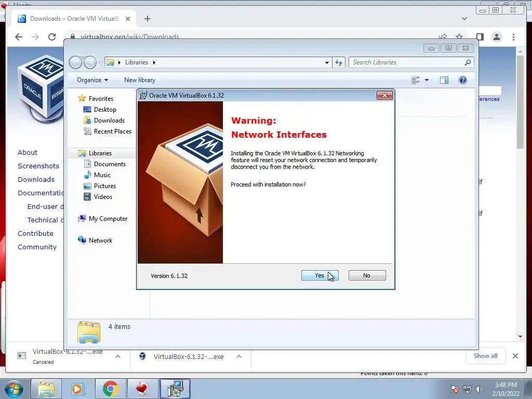The height and width of the screenshot is (399, 532).
Task: Select Recent Places in Explorer sidebar
Action: (x=113, y=131)
